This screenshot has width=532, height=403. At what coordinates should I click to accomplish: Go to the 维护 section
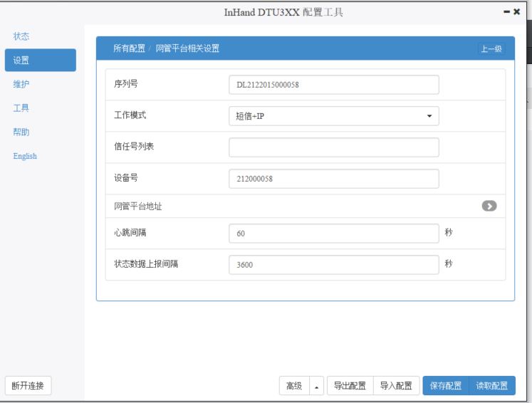[x=21, y=84]
